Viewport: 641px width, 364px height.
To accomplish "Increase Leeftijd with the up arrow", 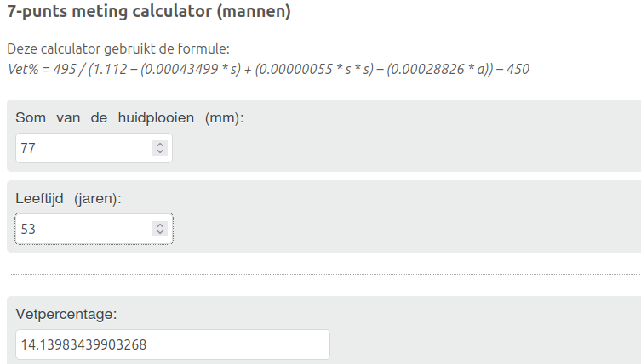I will click(x=159, y=225).
